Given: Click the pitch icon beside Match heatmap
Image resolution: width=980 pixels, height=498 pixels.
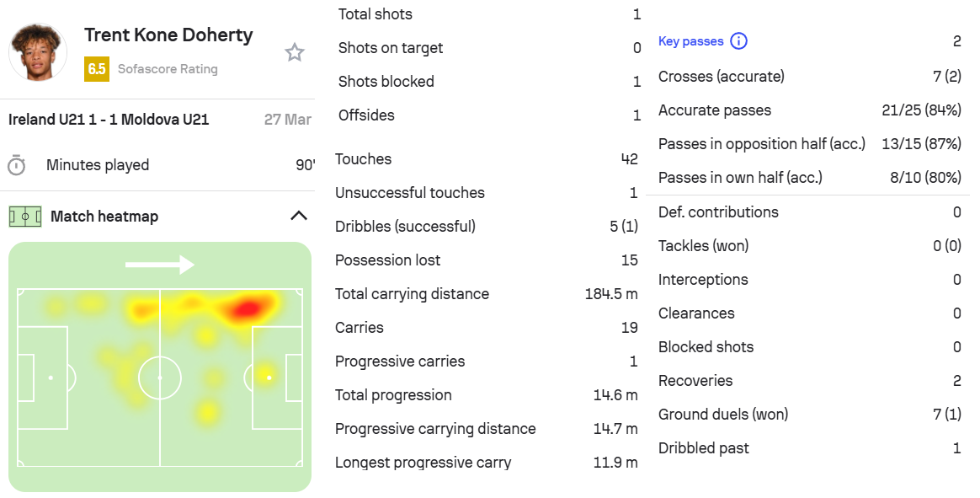Looking at the screenshot, I should click(24, 217).
